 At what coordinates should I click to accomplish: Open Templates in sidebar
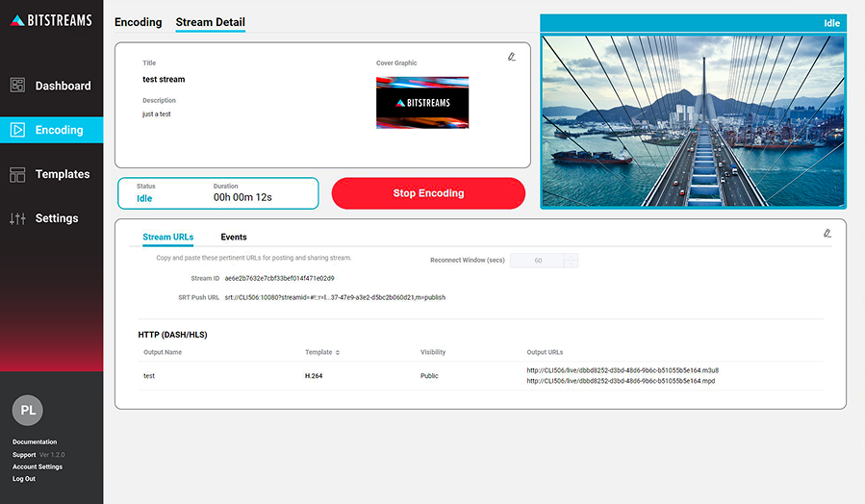tap(51, 174)
